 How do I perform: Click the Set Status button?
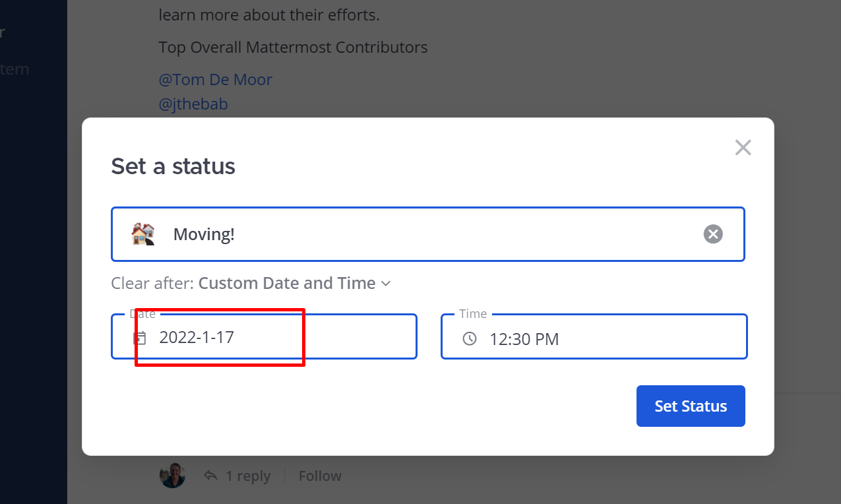pos(691,406)
